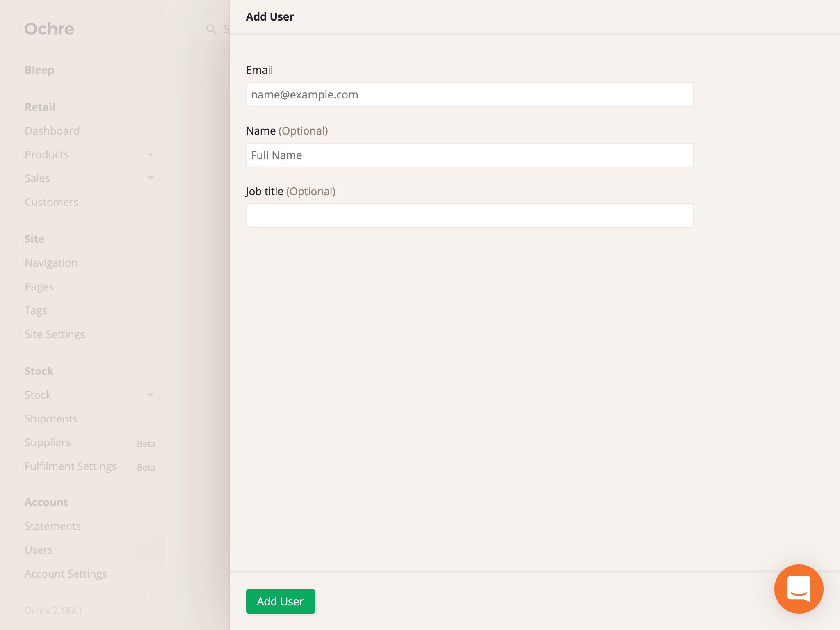Click the Bleep account name

(39, 70)
